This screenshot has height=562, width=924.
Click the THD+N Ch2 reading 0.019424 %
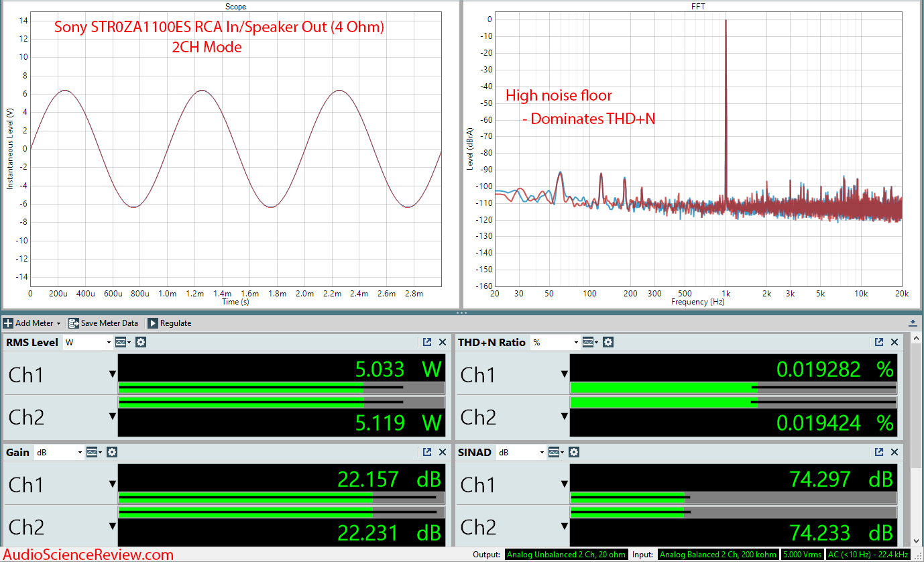tap(835, 423)
